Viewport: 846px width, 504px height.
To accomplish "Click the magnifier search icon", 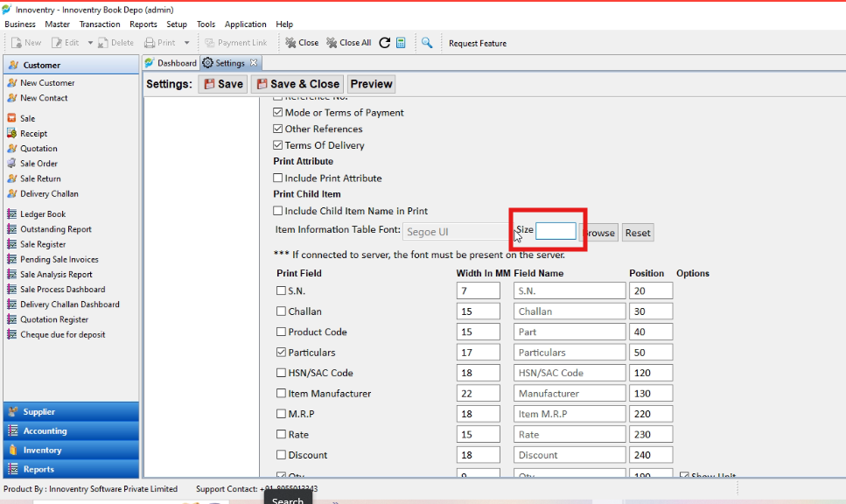I will [427, 43].
